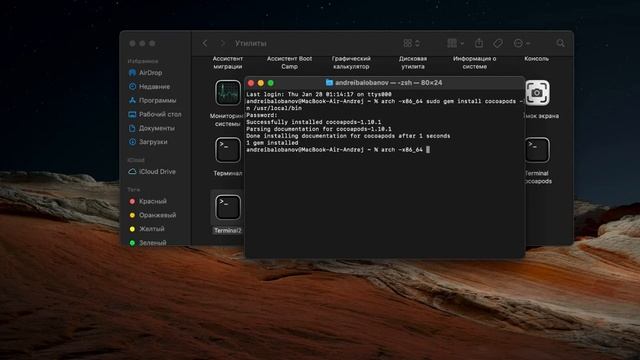This screenshot has width=640, height=360.
Task: Select Недавние in the Finder sidebar
Action: (149, 87)
